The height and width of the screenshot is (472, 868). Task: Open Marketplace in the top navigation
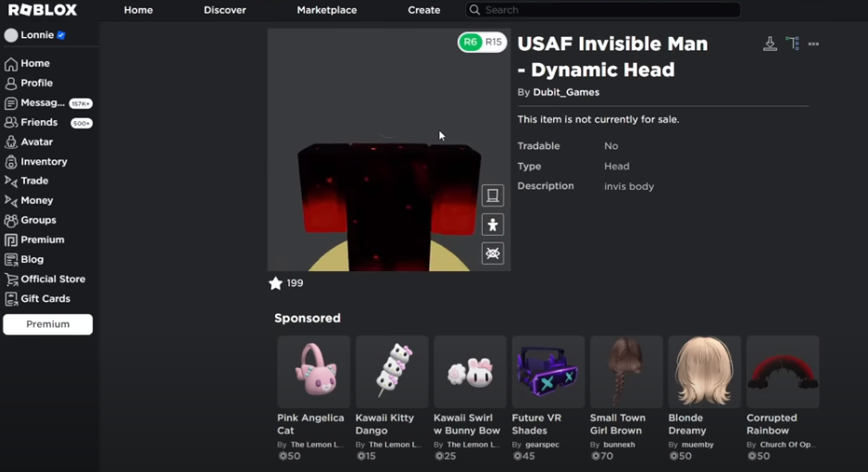click(327, 10)
